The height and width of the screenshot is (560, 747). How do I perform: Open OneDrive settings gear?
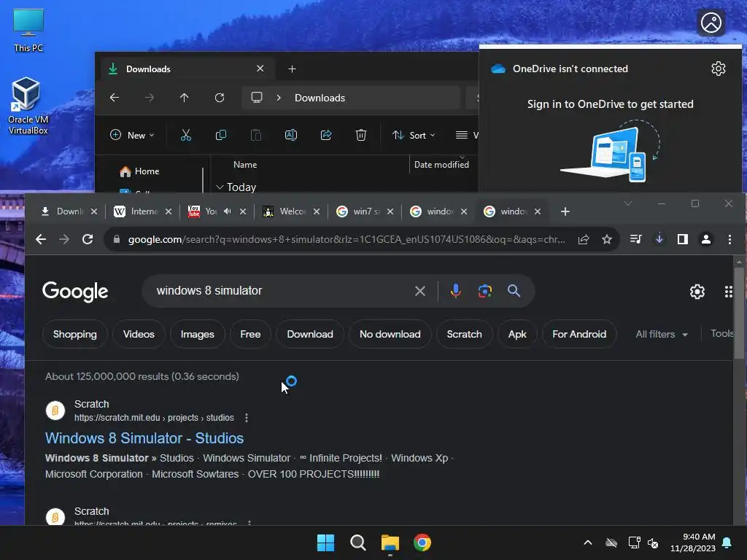pos(719,69)
